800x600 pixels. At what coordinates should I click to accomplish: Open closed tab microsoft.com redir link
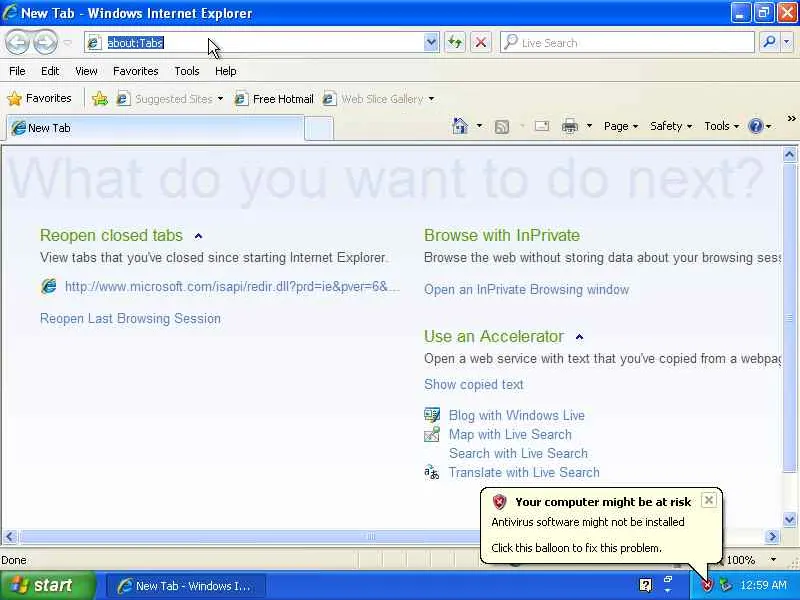click(232, 287)
